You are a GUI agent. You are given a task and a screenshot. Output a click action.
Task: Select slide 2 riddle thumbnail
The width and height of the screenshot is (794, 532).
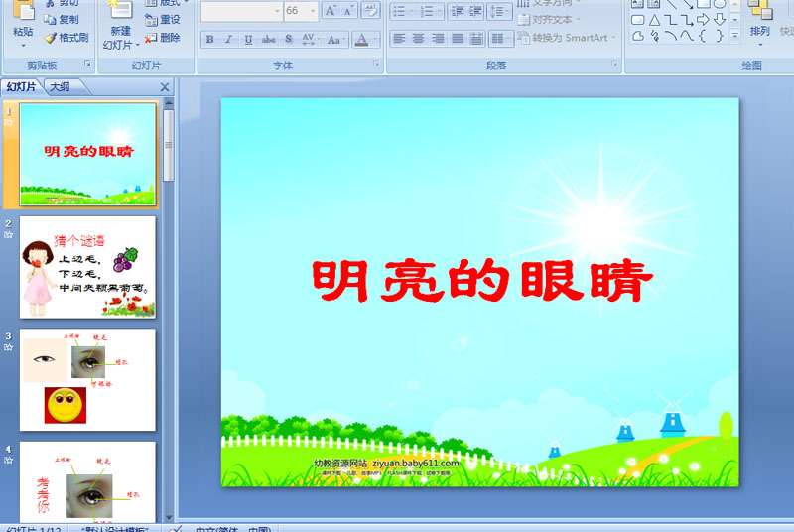pyautogui.click(x=87, y=267)
